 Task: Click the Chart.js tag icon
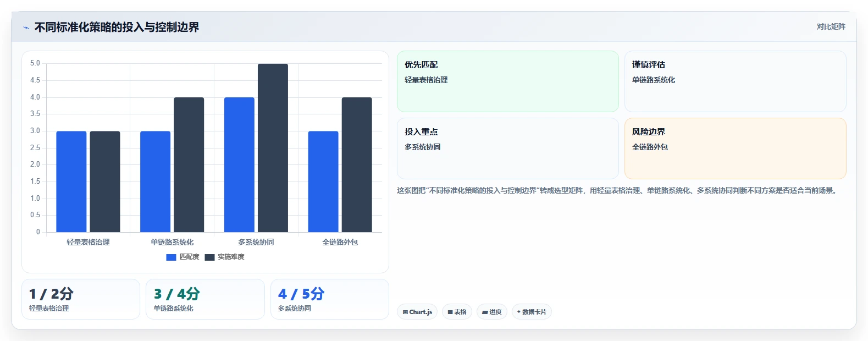(x=405, y=312)
